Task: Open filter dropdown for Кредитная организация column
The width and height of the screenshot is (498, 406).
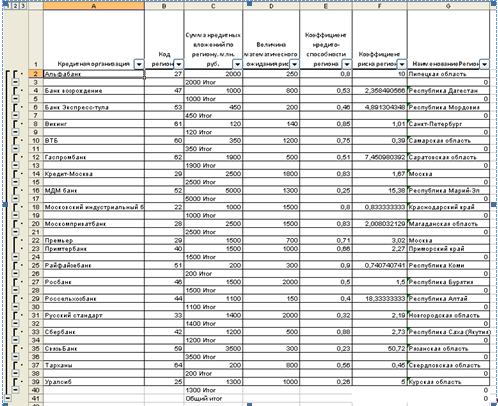Action: point(139,64)
